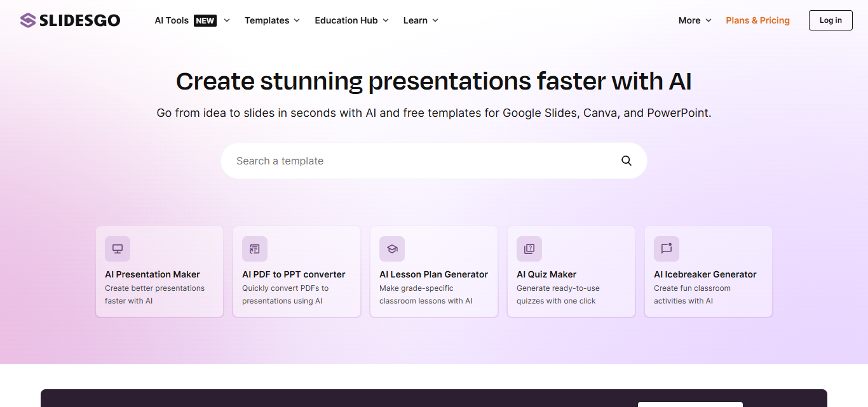Go to Plans & Pricing
Screen dimensions: 868x407
(x=758, y=20)
